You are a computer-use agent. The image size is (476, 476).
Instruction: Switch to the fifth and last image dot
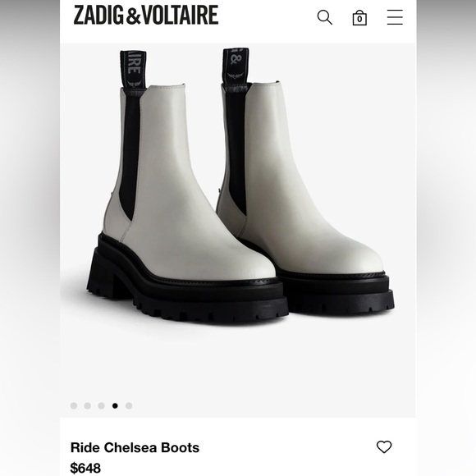[129, 406]
